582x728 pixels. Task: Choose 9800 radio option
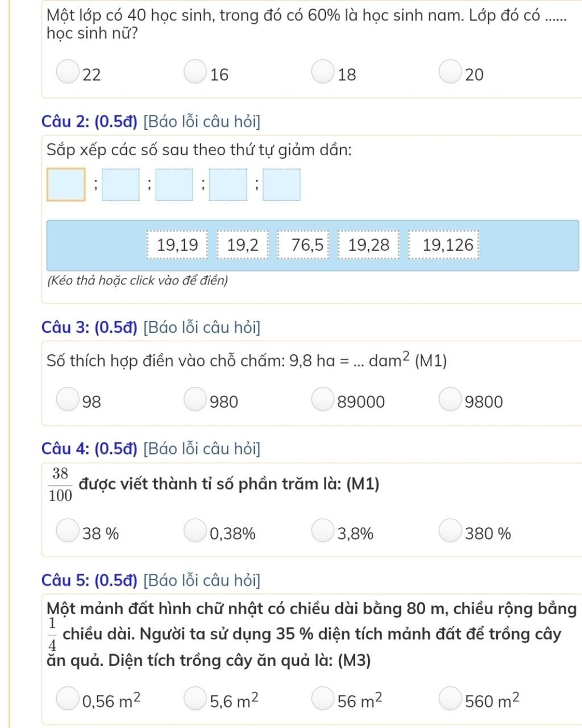(x=450, y=399)
